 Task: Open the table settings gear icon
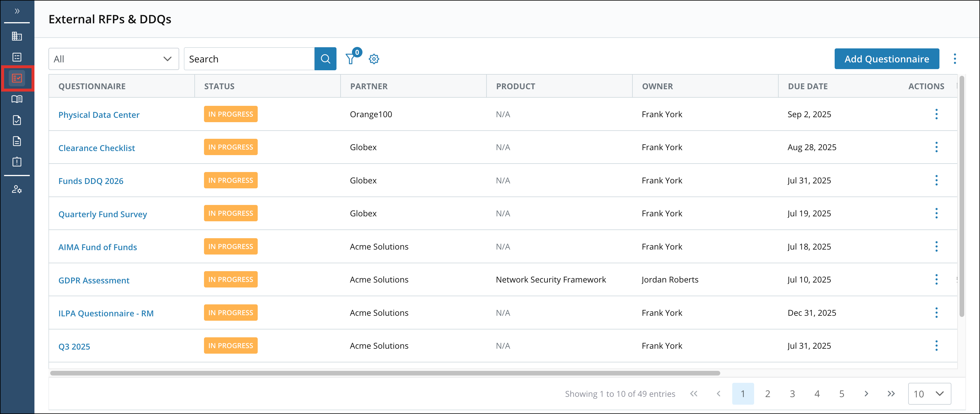pos(374,59)
